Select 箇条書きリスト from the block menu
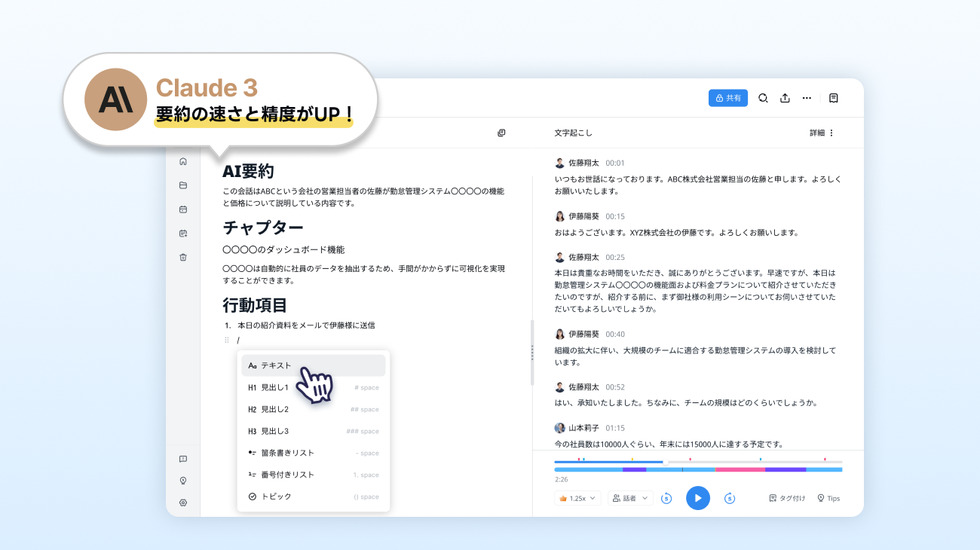Image resolution: width=980 pixels, height=550 pixels. [x=286, y=452]
